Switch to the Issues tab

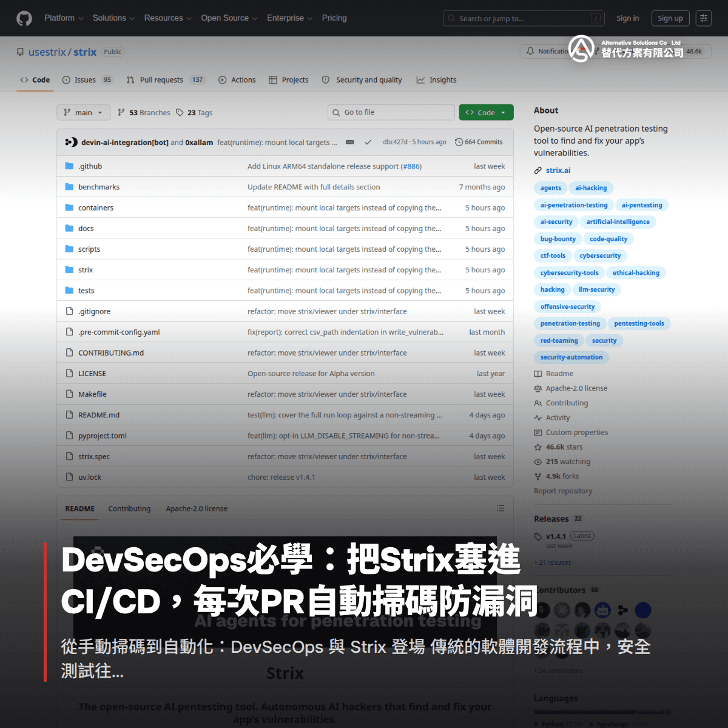pyautogui.click(x=87, y=80)
